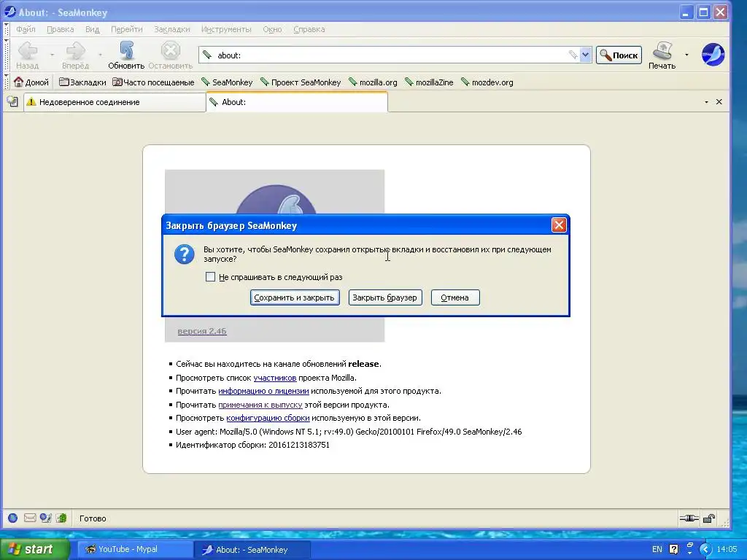Open the Back button history dropdown arrow

[x=52, y=55]
